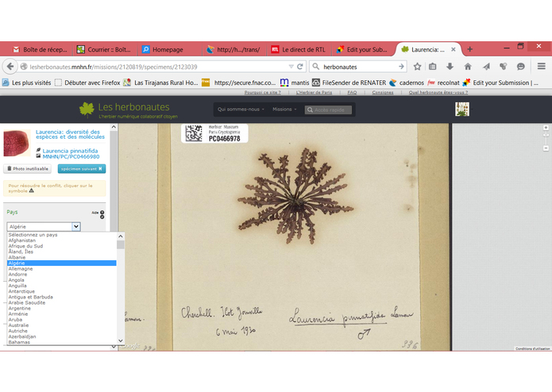
Task: Select Australie in country list
Action: (62, 325)
